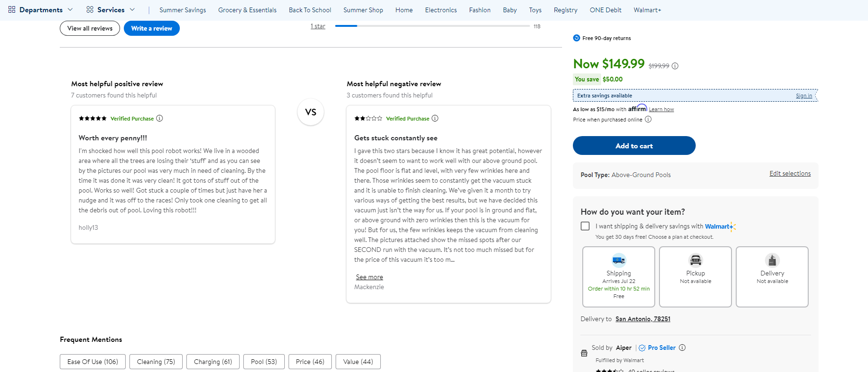Open the Affirm Learn how link

point(661,109)
